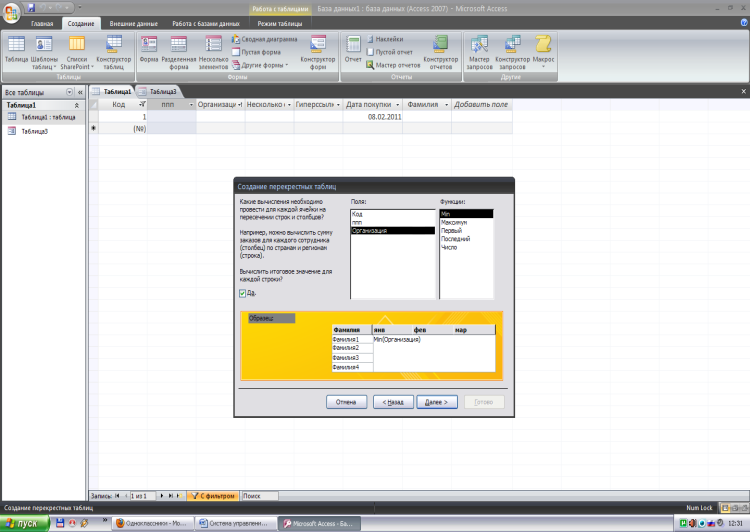This screenshot has width=750, height=532.
Task: Collapse navigation pane with double chevron
Action: click(80, 92)
